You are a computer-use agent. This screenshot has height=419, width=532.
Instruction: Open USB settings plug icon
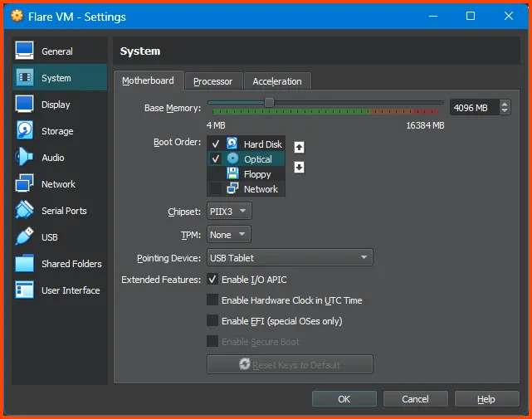pos(24,236)
